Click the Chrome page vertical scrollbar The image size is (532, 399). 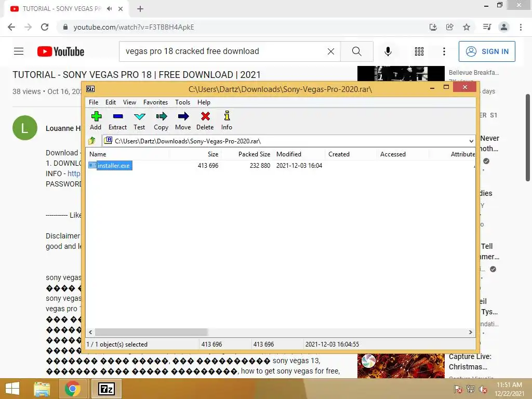[x=528, y=138]
